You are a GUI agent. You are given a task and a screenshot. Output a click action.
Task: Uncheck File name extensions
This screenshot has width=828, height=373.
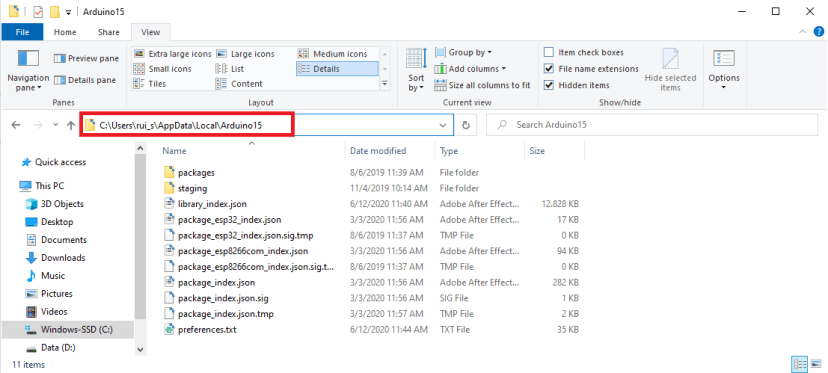tap(549, 69)
